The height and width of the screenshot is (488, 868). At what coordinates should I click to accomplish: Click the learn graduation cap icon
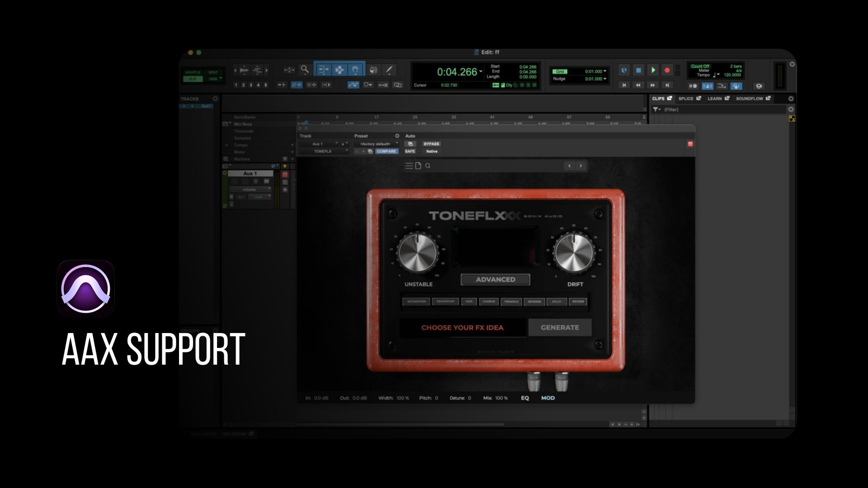759,86
